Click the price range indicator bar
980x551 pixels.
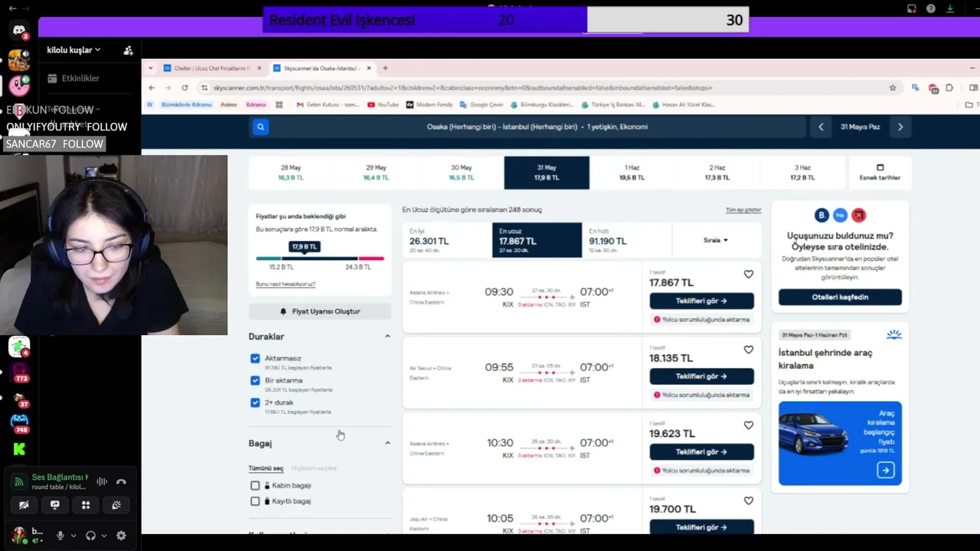coord(320,259)
